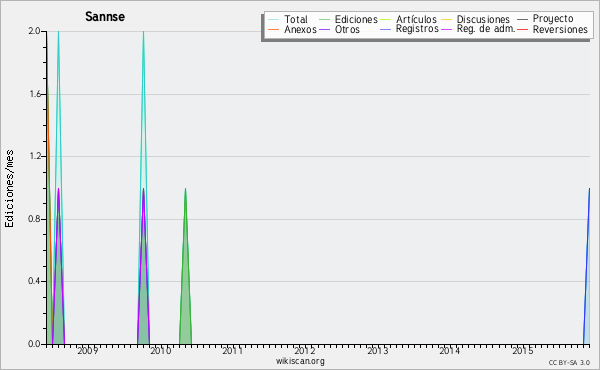Click the 2.0 y-axis value

(34, 31)
